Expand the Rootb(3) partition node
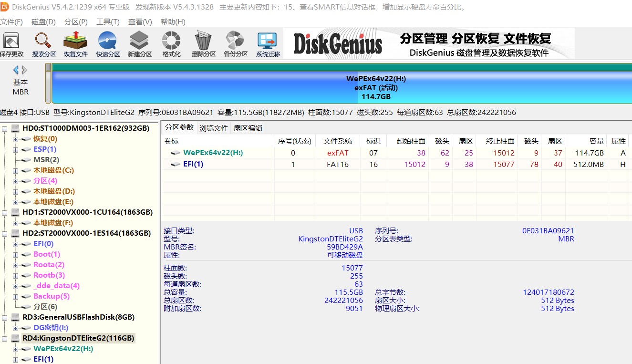Viewport: 632px width, 364px height. [15, 275]
